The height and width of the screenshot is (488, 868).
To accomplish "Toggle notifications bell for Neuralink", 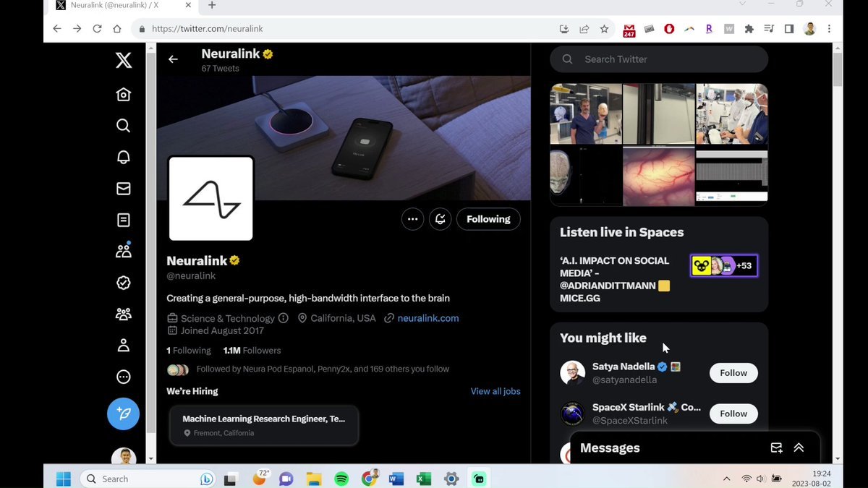I will [440, 219].
